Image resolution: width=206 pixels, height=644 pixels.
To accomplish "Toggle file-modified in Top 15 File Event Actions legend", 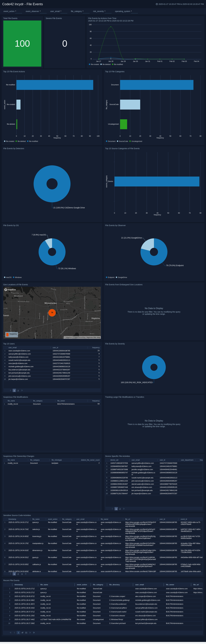I will (x=32, y=141).
